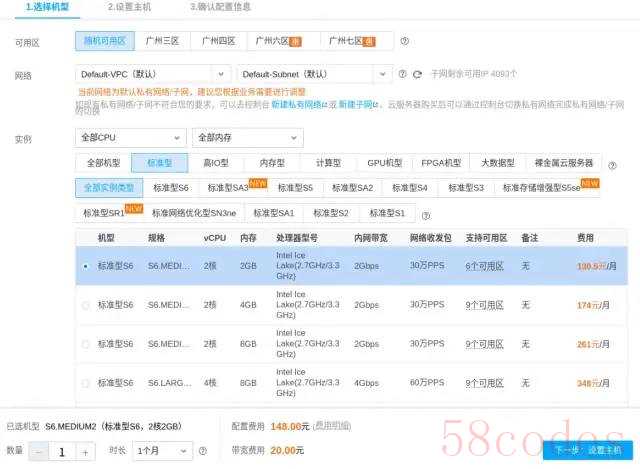The image size is (640, 469).
Task: Open the 1个月 duration dropdown
Action: (162, 451)
